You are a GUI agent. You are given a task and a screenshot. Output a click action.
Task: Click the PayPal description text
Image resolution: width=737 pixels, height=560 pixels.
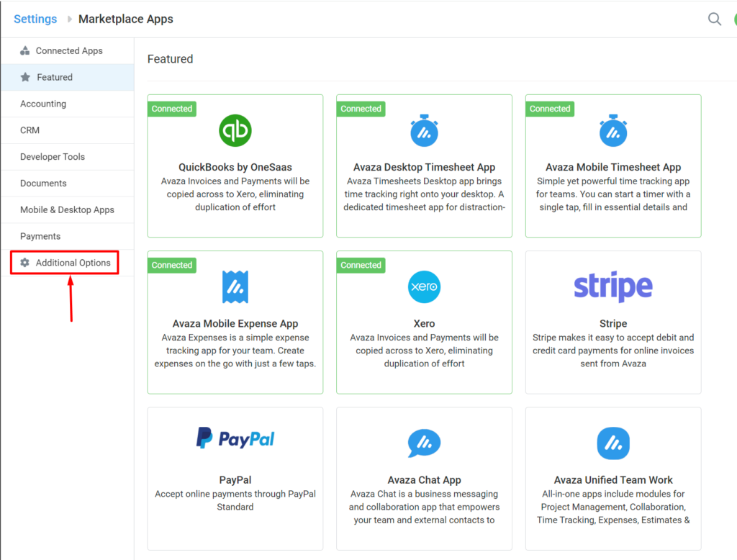pos(235,500)
